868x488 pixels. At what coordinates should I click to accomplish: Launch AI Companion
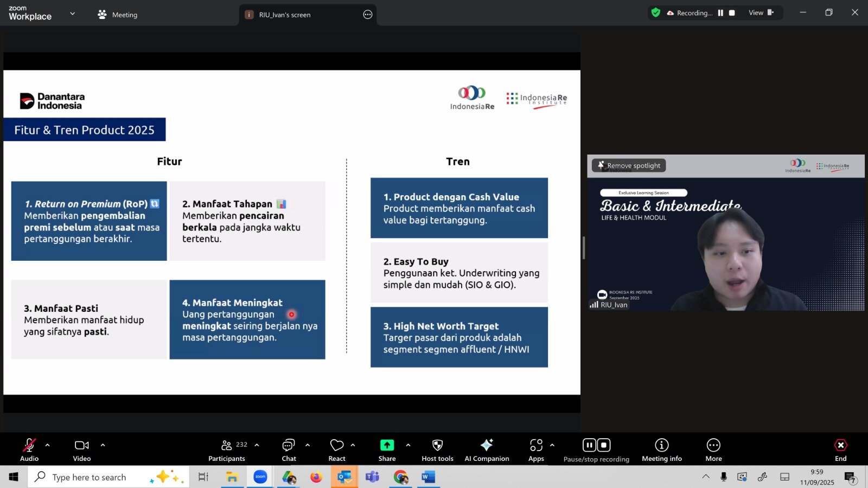pyautogui.click(x=487, y=450)
